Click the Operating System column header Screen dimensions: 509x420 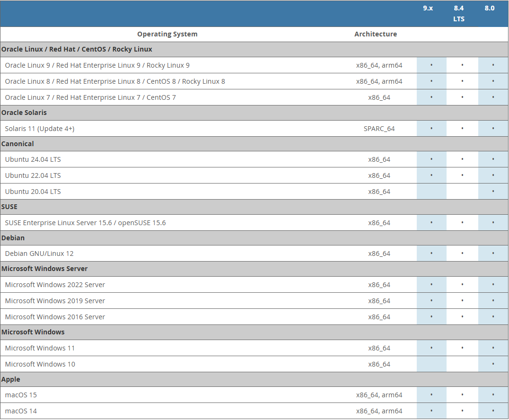coord(167,34)
